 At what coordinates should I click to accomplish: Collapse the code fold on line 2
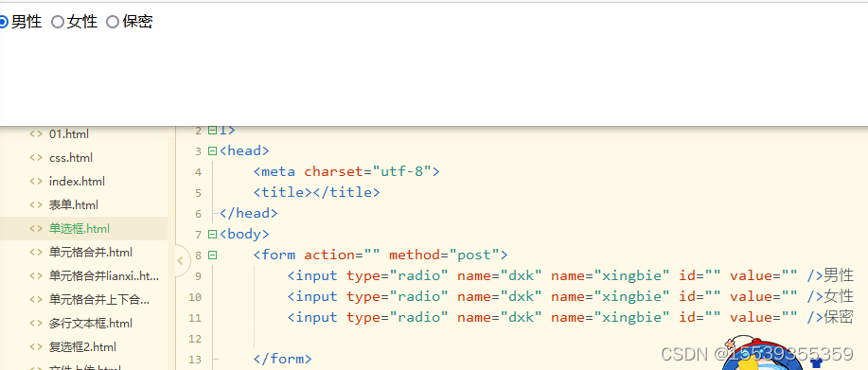pos(212,131)
